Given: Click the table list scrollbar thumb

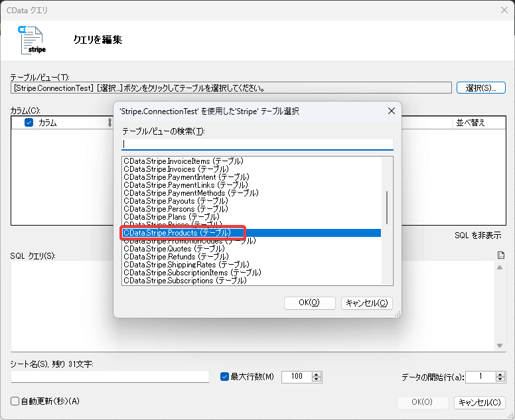Looking at the screenshot, I should pos(387,208).
